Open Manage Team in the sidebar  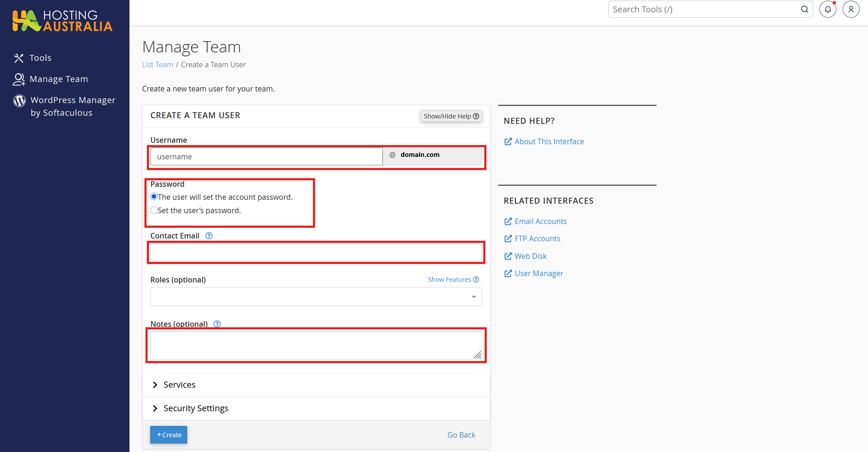pos(59,79)
